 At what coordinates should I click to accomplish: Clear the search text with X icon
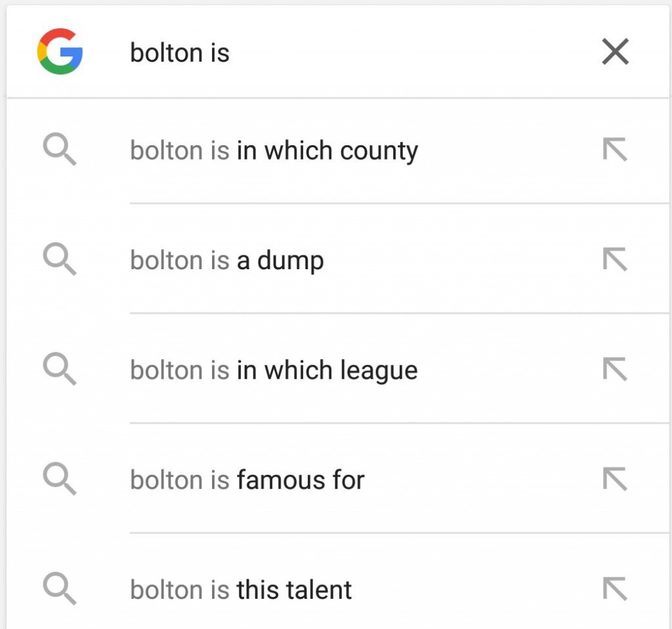point(616,51)
